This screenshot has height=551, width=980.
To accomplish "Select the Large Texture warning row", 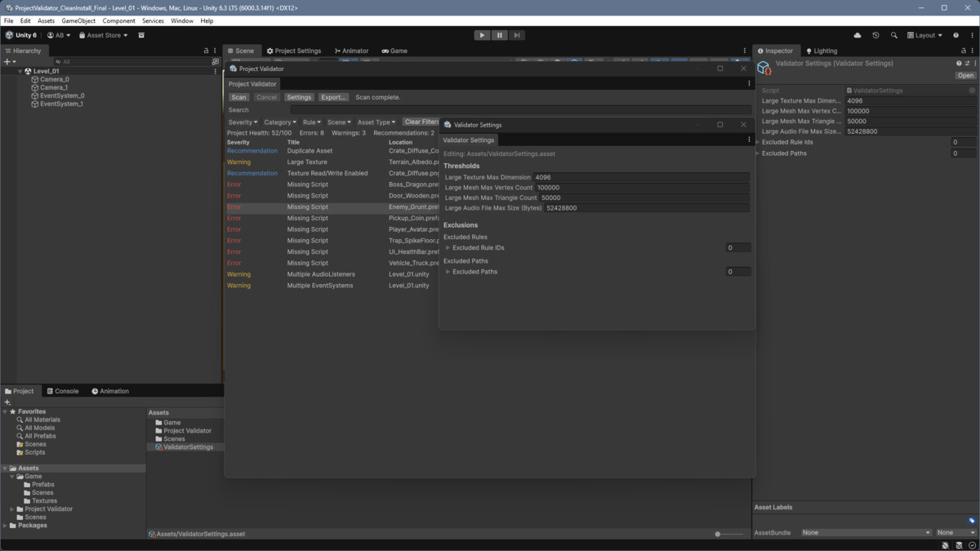I will tap(333, 162).
